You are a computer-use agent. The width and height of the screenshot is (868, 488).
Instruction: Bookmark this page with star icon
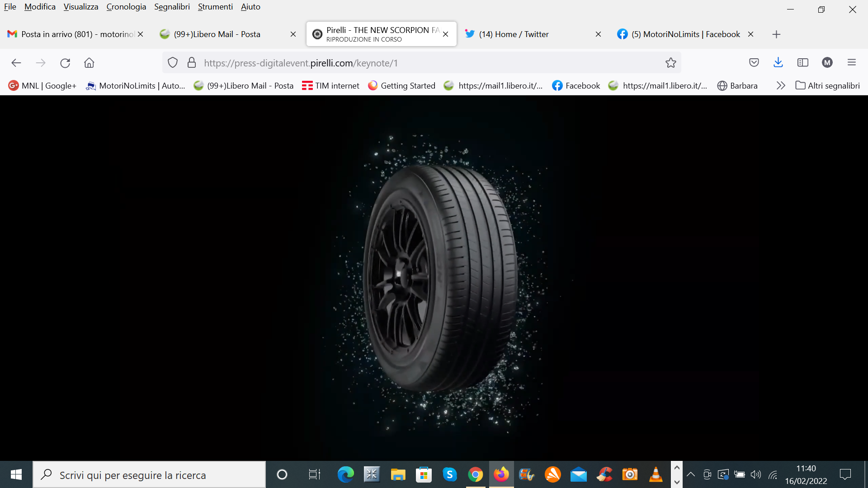pyautogui.click(x=670, y=63)
